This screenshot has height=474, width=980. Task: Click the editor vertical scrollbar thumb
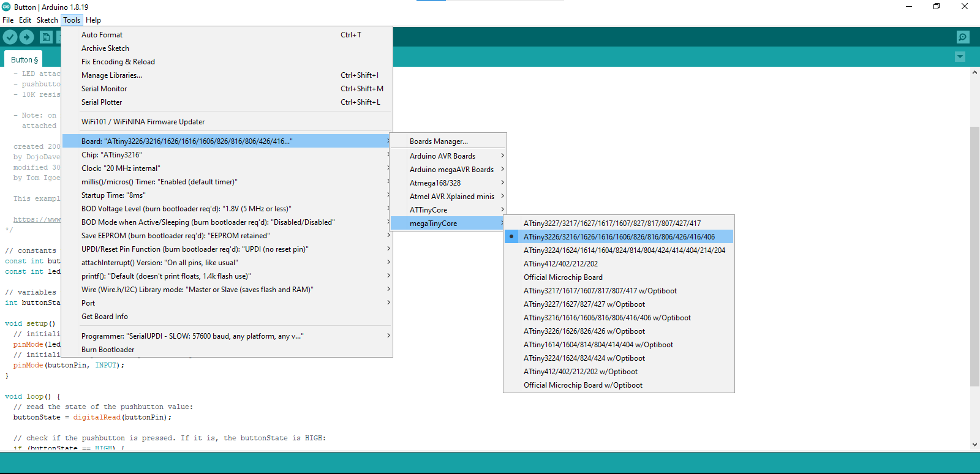tap(974, 256)
